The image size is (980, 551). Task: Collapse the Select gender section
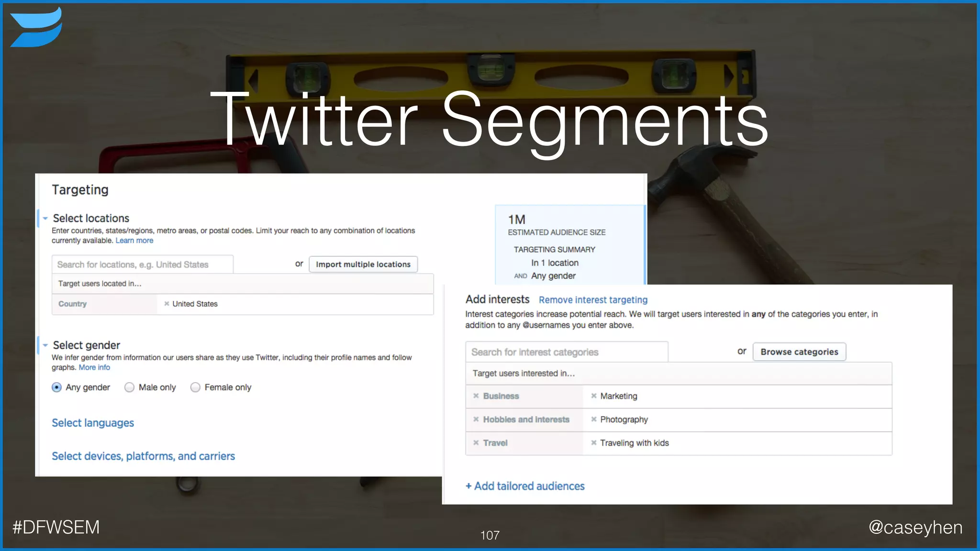(x=45, y=345)
